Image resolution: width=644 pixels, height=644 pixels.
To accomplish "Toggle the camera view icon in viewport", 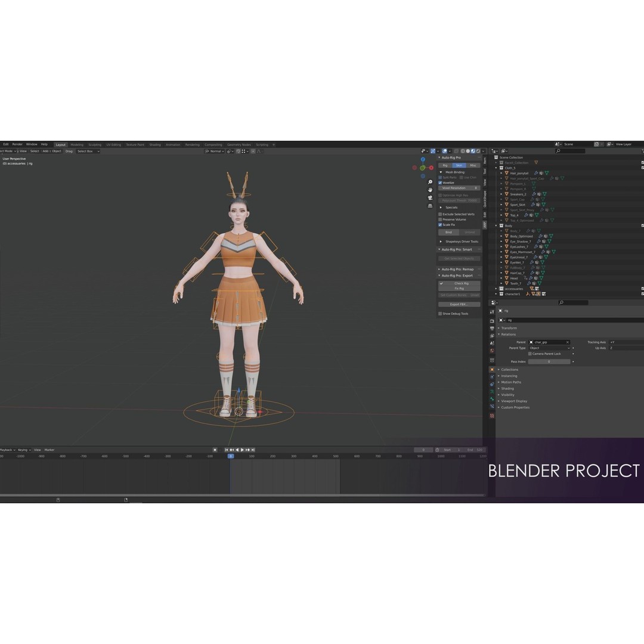I will (x=430, y=197).
